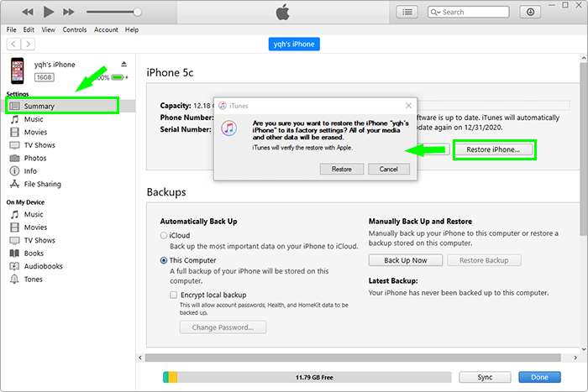Click the vertical scroll down arrow
Image resolution: width=588 pixels, height=392 pixels.
click(x=584, y=349)
